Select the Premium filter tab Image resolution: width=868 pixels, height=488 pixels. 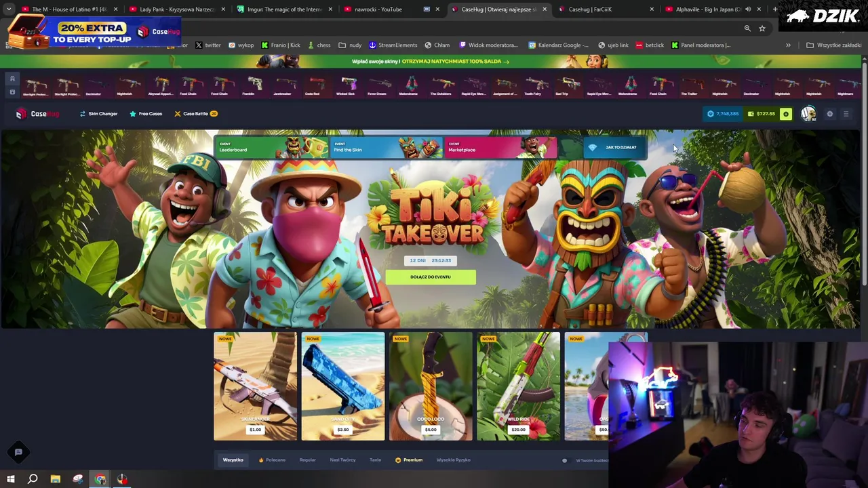pyautogui.click(x=409, y=460)
